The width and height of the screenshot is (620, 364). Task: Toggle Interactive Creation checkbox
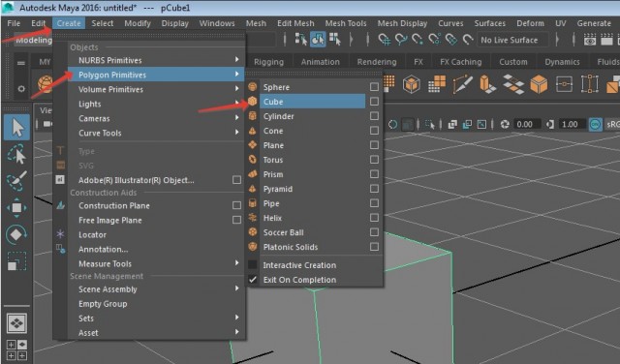click(253, 265)
